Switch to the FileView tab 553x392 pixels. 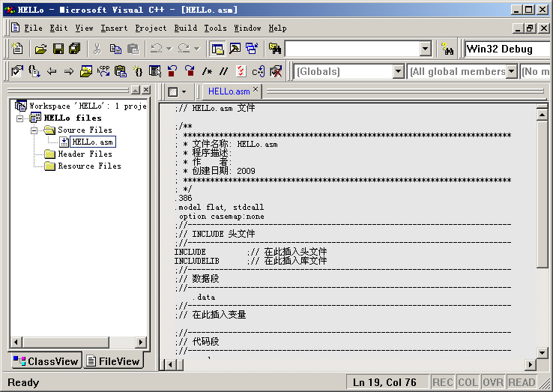(114, 361)
